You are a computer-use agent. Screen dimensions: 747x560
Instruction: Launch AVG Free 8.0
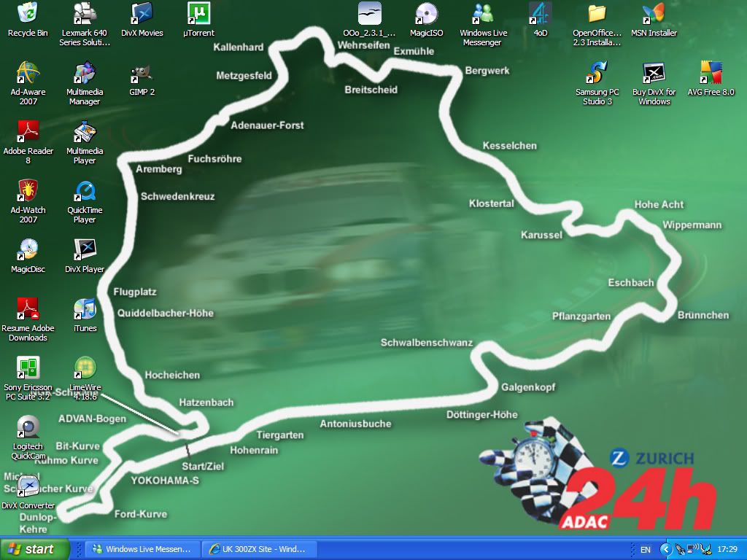[x=710, y=70]
